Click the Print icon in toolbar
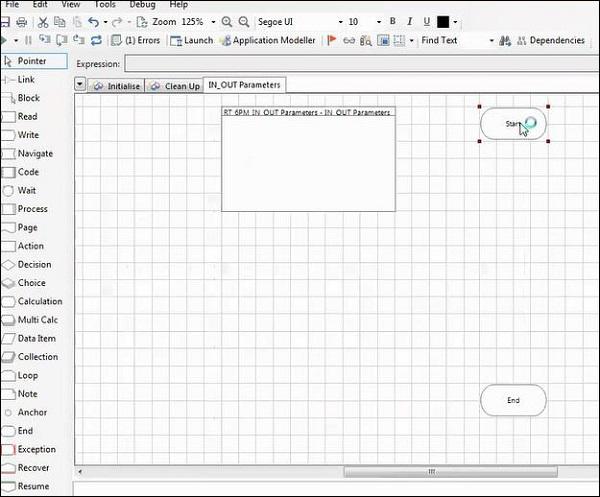Image resolution: width=600 pixels, height=497 pixels. pyautogui.click(x=22, y=22)
